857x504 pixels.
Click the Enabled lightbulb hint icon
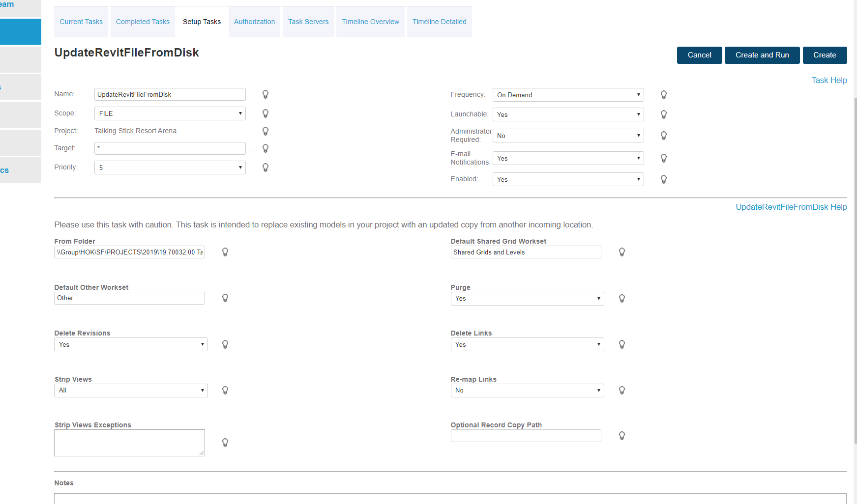(x=663, y=179)
